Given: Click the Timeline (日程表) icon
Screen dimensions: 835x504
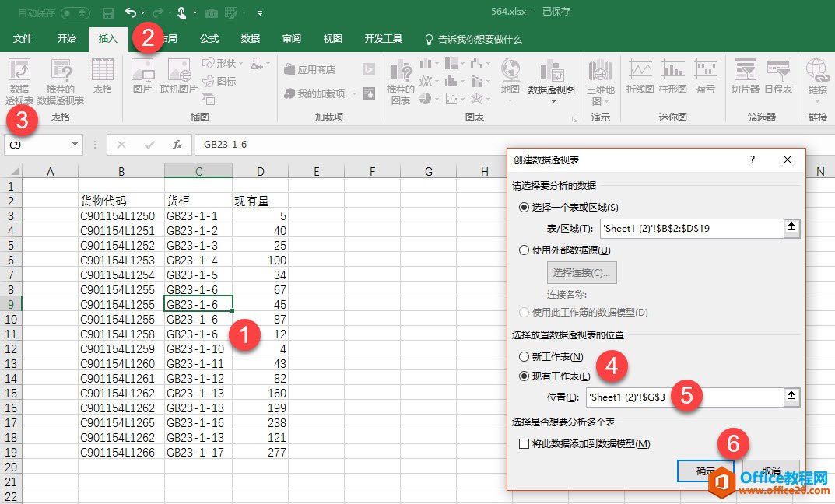Looking at the screenshot, I should tap(778, 76).
